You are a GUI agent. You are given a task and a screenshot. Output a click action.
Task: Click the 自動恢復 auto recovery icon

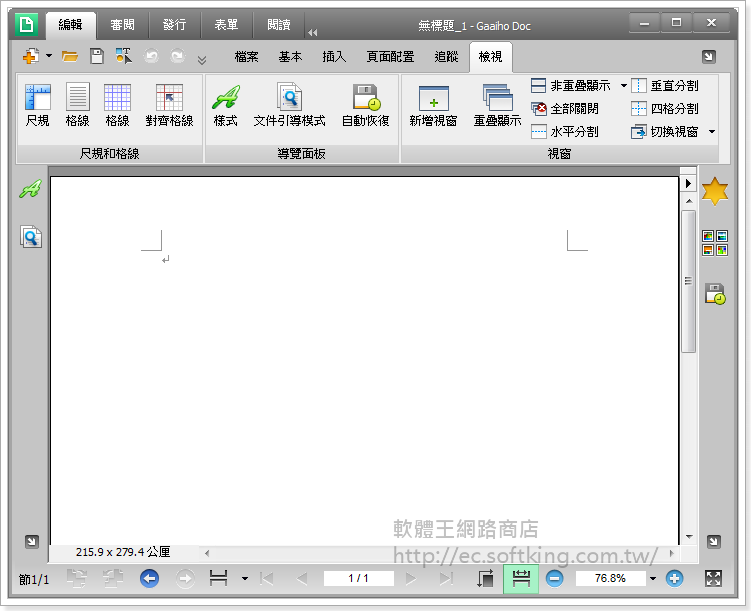point(365,105)
